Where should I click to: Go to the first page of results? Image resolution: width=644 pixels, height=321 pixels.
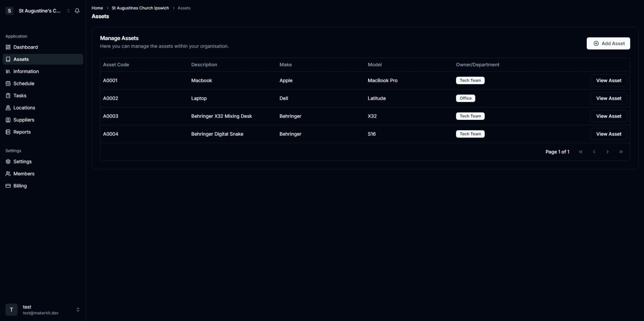tap(581, 152)
